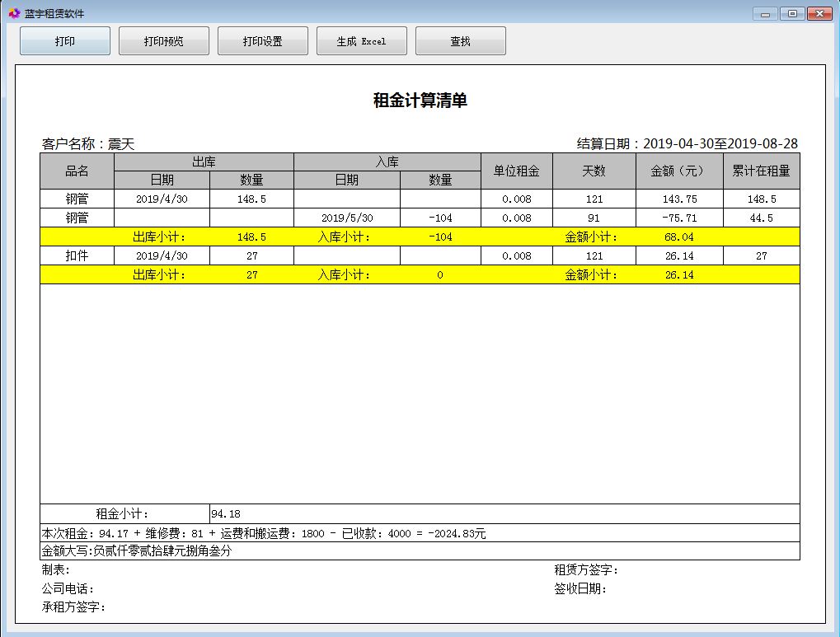The height and width of the screenshot is (637, 840).
Task: Open 打印设置 print settings
Action: [x=262, y=41]
